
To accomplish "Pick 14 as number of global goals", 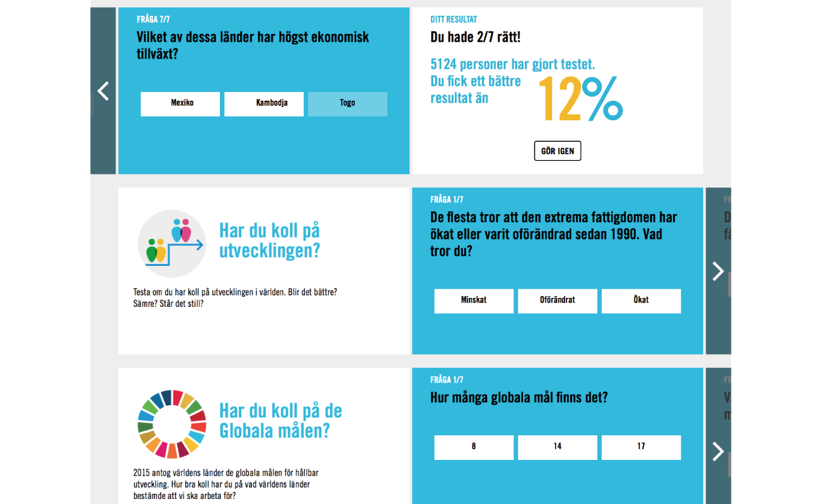I will point(558,447).
